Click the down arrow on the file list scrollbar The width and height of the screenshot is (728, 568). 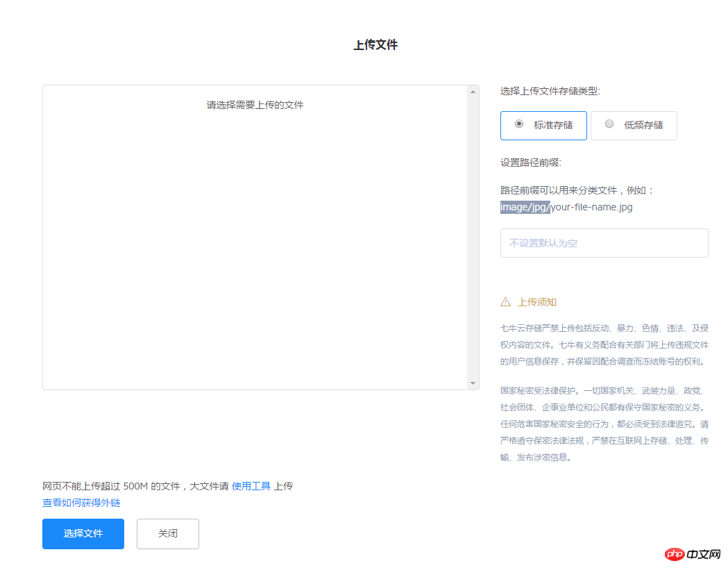(473, 383)
